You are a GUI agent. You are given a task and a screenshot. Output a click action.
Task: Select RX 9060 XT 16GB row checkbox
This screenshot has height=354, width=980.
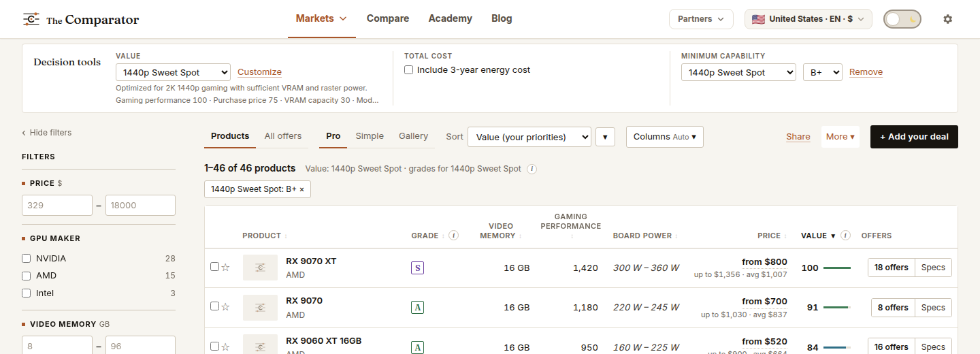tap(214, 347)
